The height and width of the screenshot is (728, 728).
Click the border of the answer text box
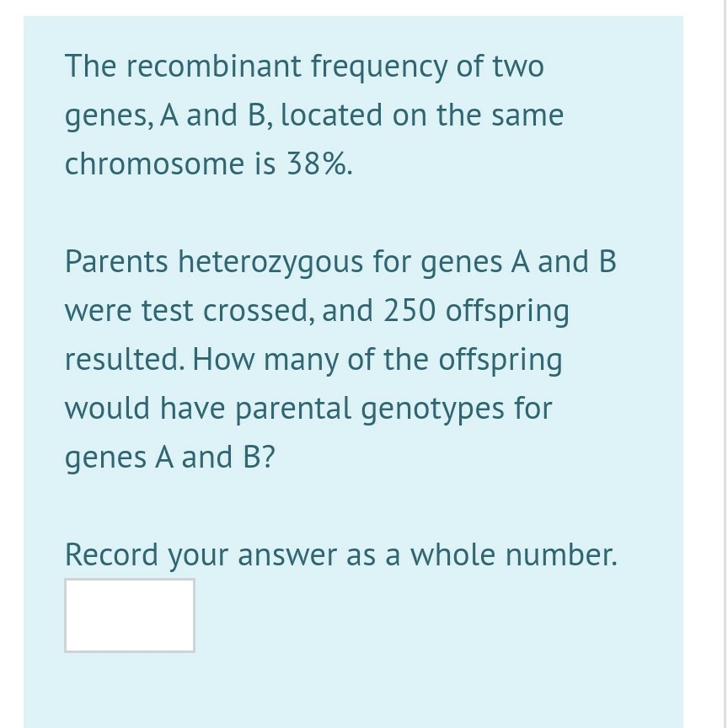click(129, 581)
